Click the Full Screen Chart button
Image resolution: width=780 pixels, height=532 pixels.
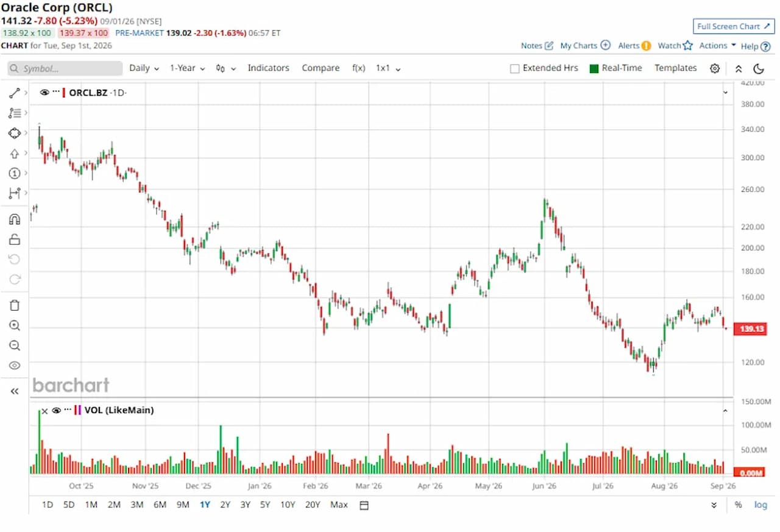click(734, 26)
